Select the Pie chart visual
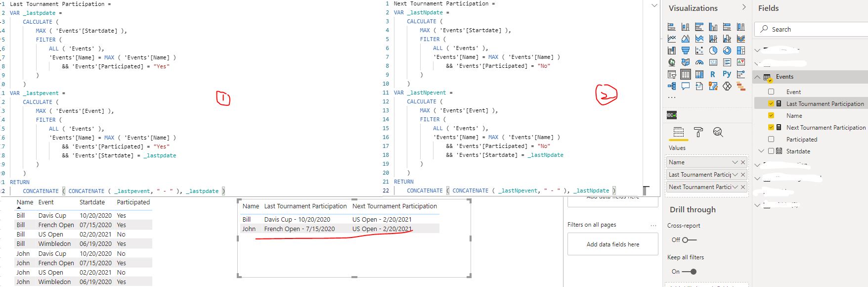The image size is (868, 287). (x=713, y=50)
